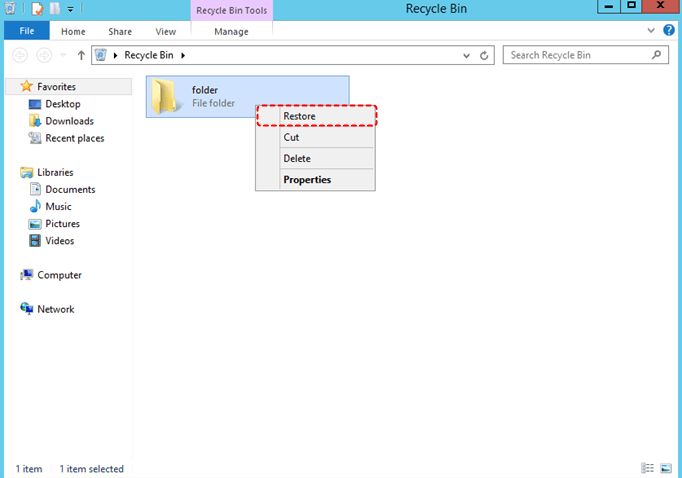Click the Pictures library icon
The height and width of the screenshot is (478, 682).
tap(35, 224)
